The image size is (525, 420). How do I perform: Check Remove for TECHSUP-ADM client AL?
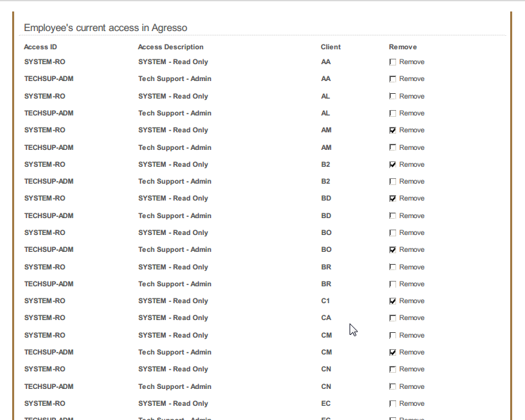[393, 113]
